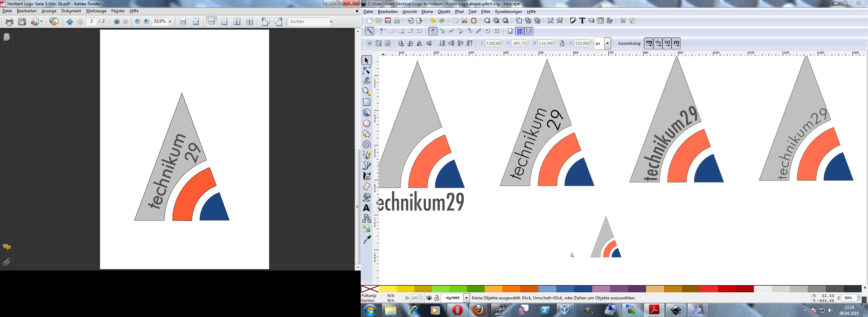Choose the Calligraphy tool in Inkscape

click(x=366, y=176)
